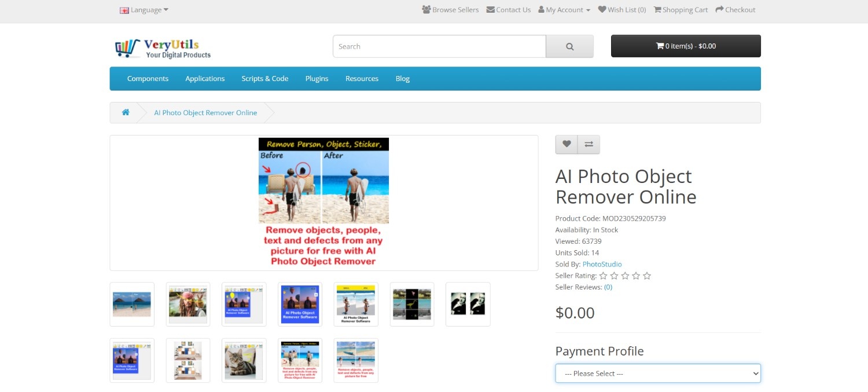Open cat photo thumbnail
Image resolution: width=868 pixels, height=392 pixels.
pyautogui.click(x=244, y=360)
